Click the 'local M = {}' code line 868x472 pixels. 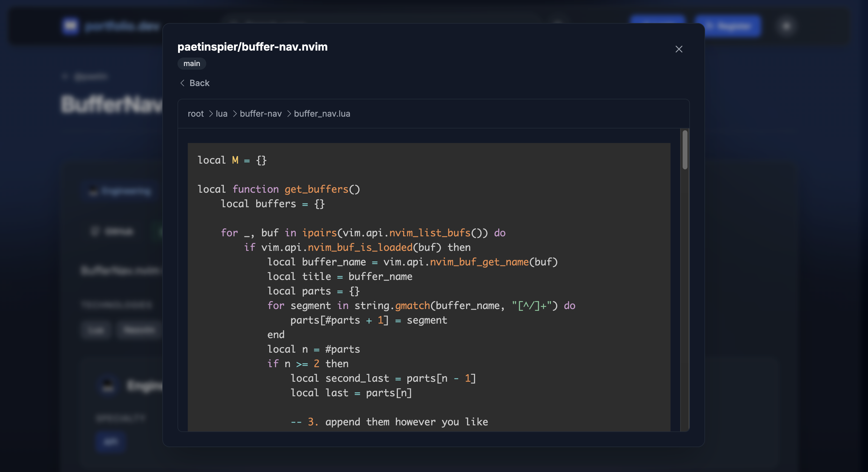point(232,160)
